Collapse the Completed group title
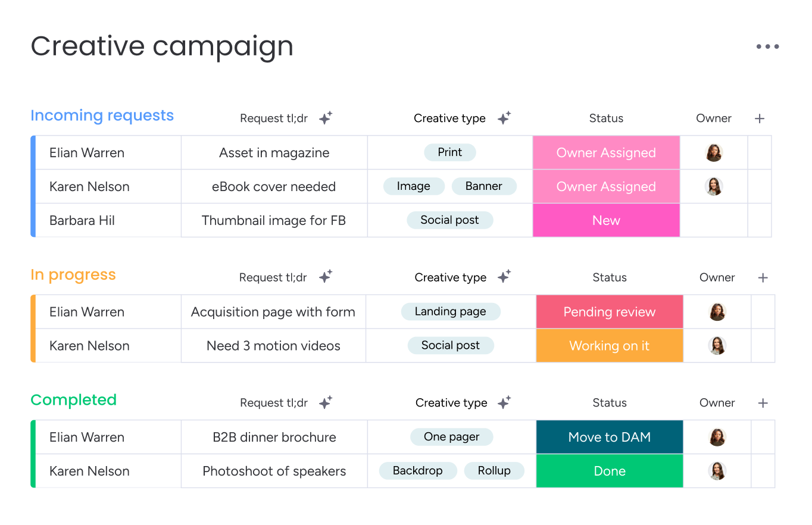This screenshot has width=812, height=525. (x=73, y=400)
